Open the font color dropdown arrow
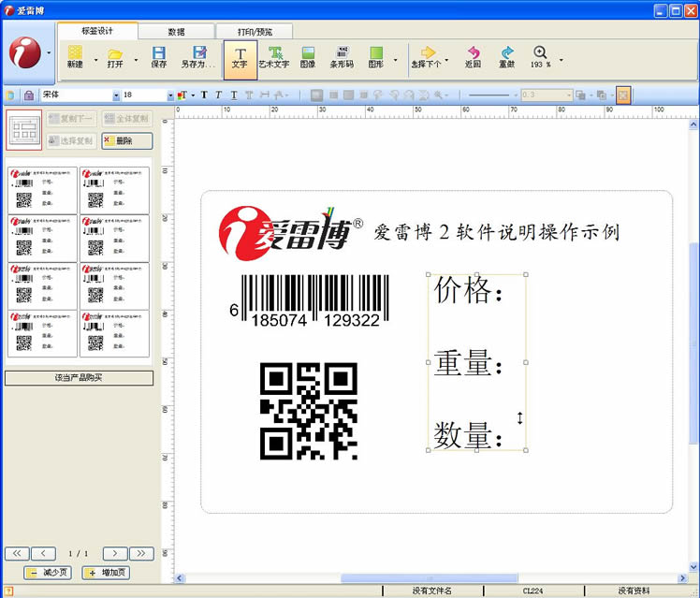 [x=193, y=95]
